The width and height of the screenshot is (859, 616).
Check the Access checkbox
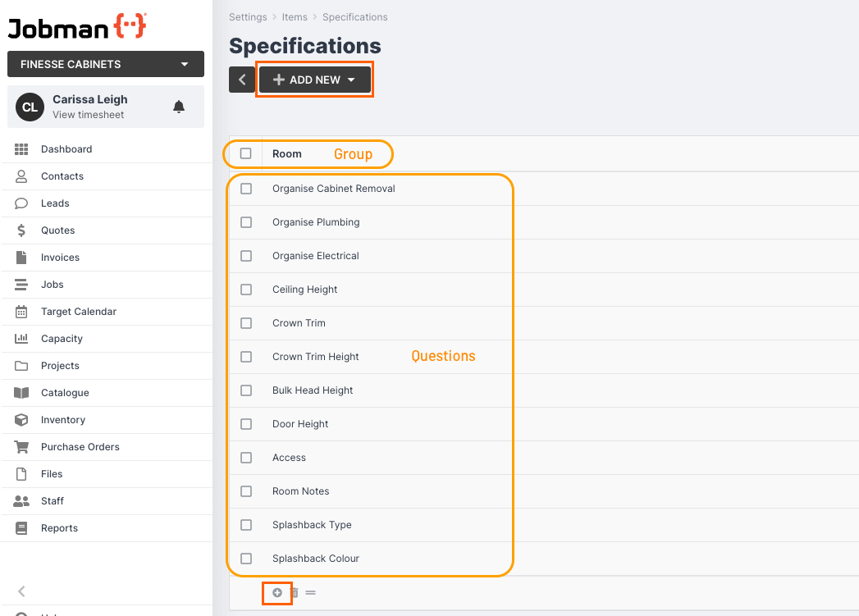point(246,458)
